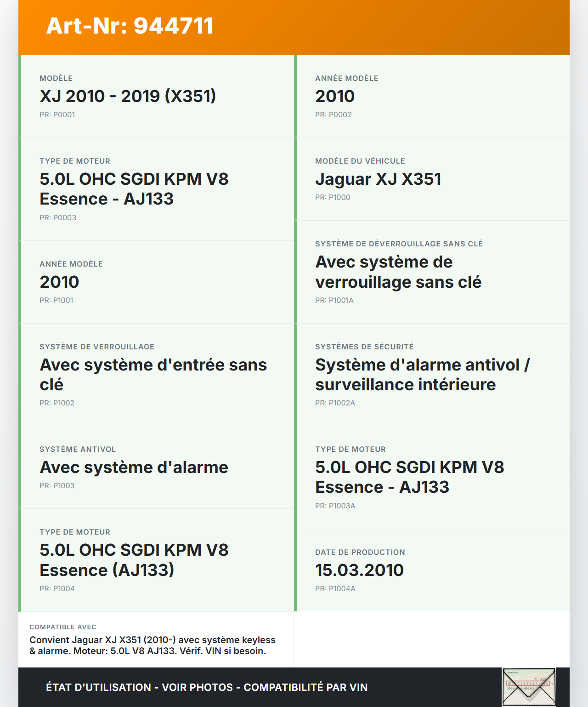
Task: Click the Art-Nr: 944711 header title
Action: [130, 26]
